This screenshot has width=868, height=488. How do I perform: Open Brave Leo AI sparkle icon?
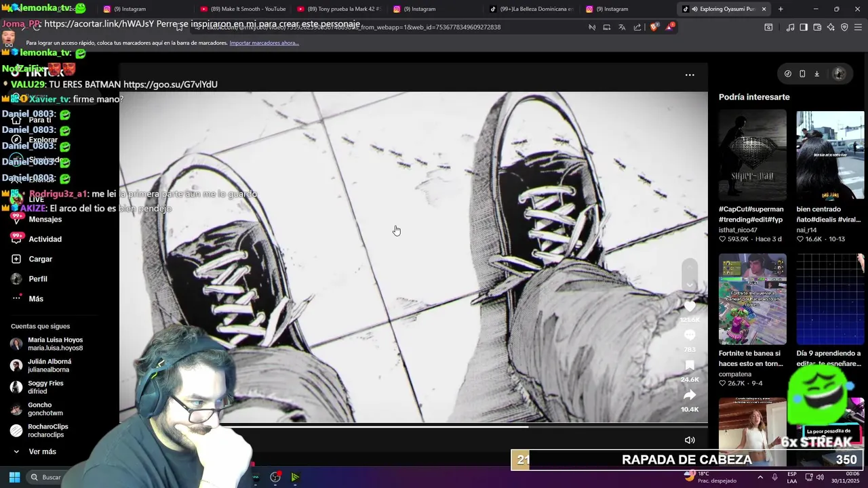coord(831,27)
